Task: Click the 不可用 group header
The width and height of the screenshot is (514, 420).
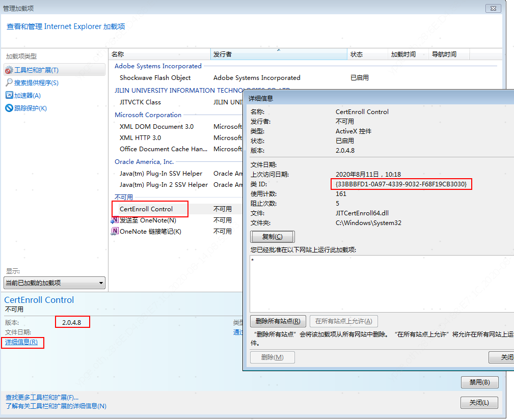Action: [x=124, y=197]
